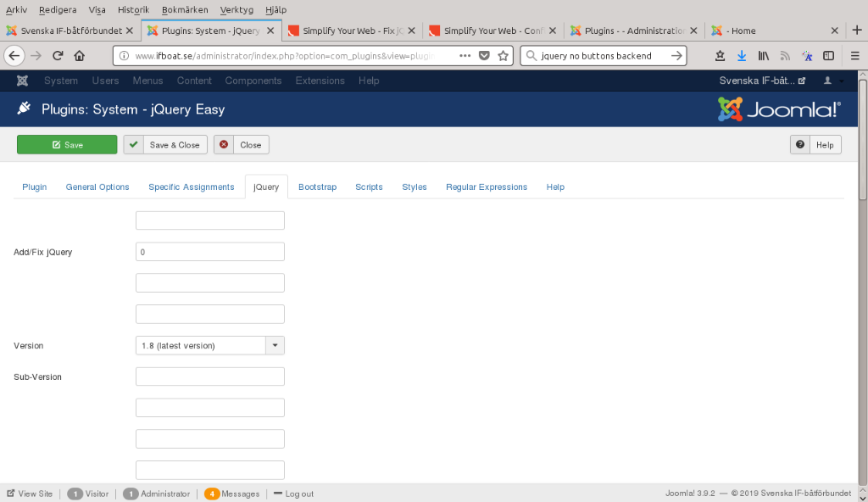Close the Svenska IF-båtförbundet browser tab
This screenshot has width=868, height=502.
[x=130, y=31]
